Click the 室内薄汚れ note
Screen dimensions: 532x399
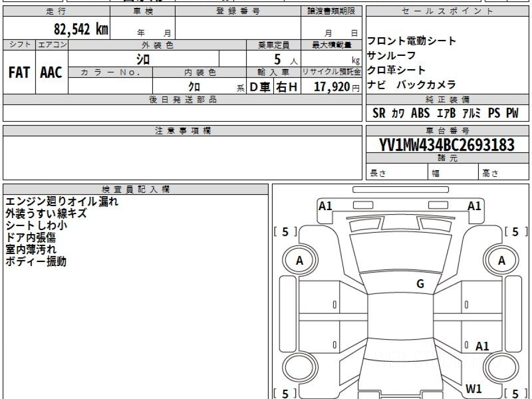(31, 250)
